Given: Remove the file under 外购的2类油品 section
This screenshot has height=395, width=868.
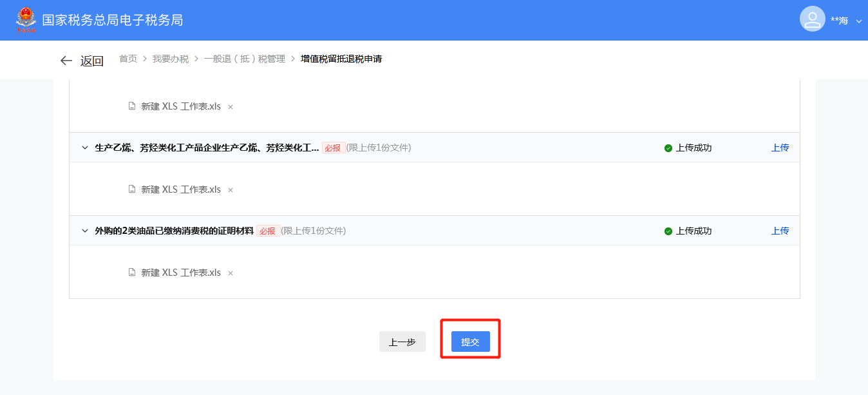Looking at the screenshot, I should point(231,273).
